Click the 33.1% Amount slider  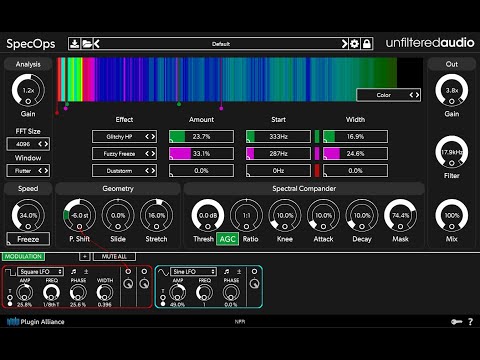(201, 154)
